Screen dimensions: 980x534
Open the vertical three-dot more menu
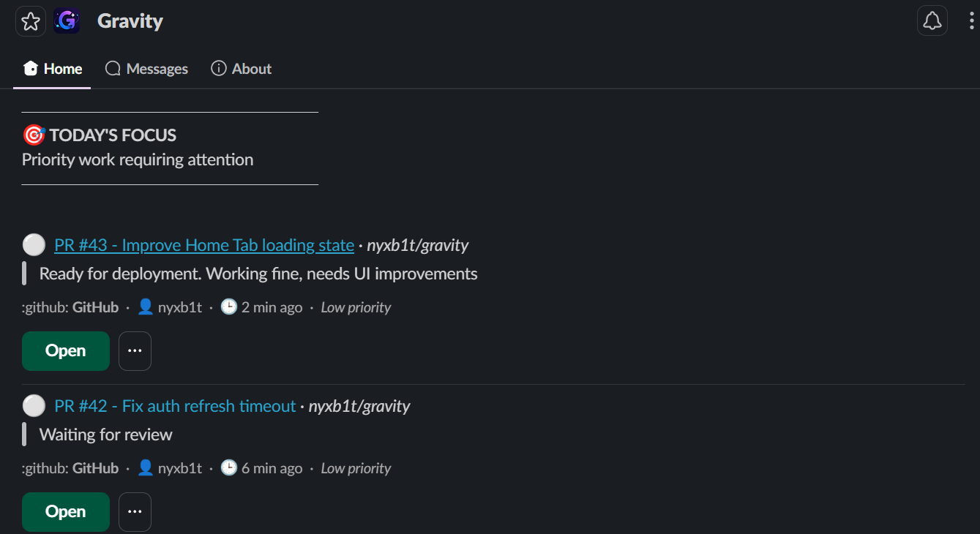pyautogui.click(x=971, y=21)
